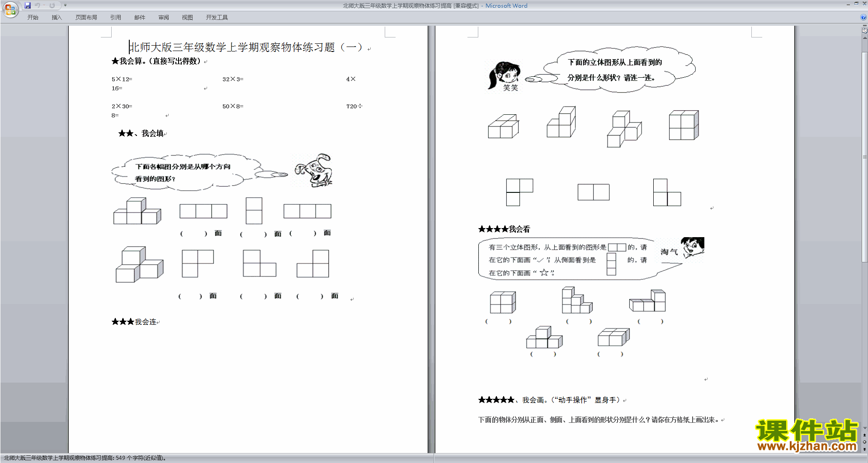Click the heading ★★★我会连
The width and height of the screenshot is (868, 463).
(134, 322)
